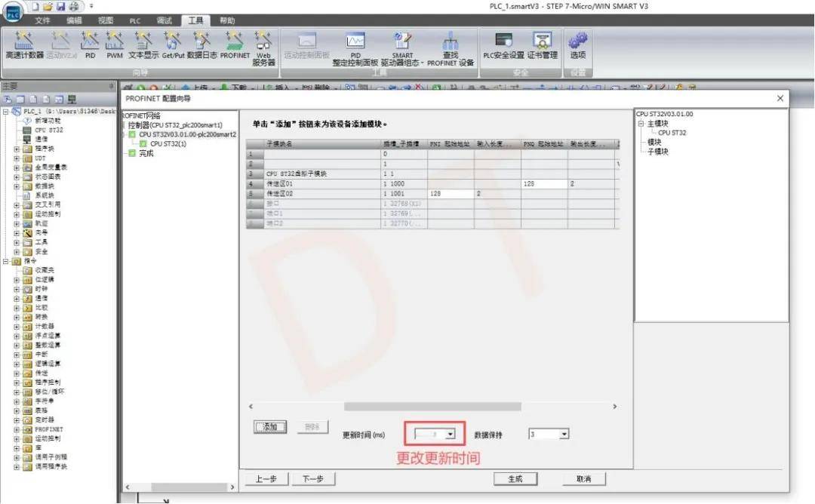
Task: Select CPU ST32 in the project tree
Action: (x=49, y=130)
